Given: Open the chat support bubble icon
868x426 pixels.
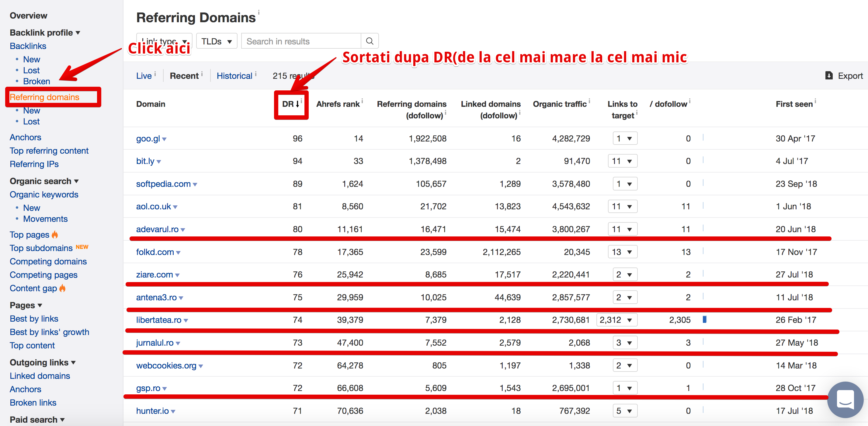Looking at the screenshot, I should tap(845, 399).
